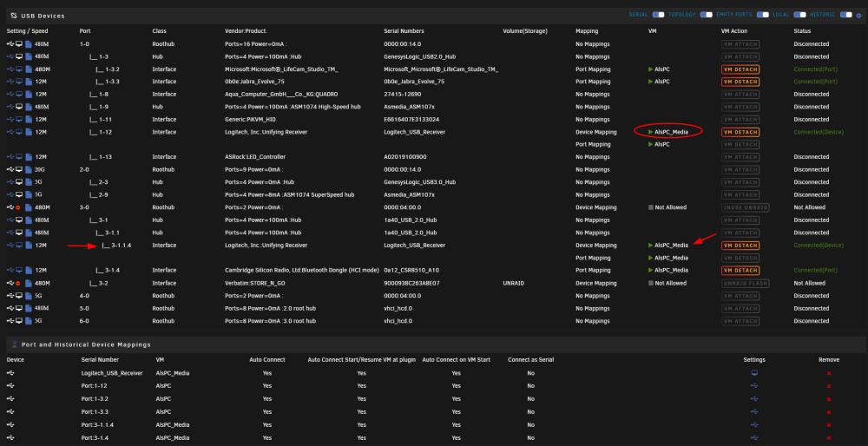Image resolution: width=868 pixels, height=446 pixels.
Task: Open the file icon on row 3-1.4
Action: click(29, 270)
